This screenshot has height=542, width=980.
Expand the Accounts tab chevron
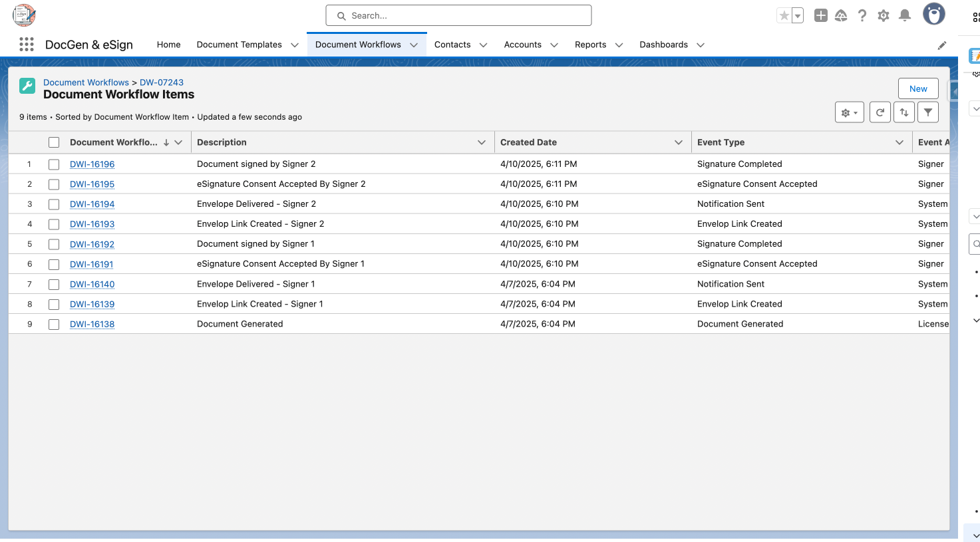[x=554, y=45]
